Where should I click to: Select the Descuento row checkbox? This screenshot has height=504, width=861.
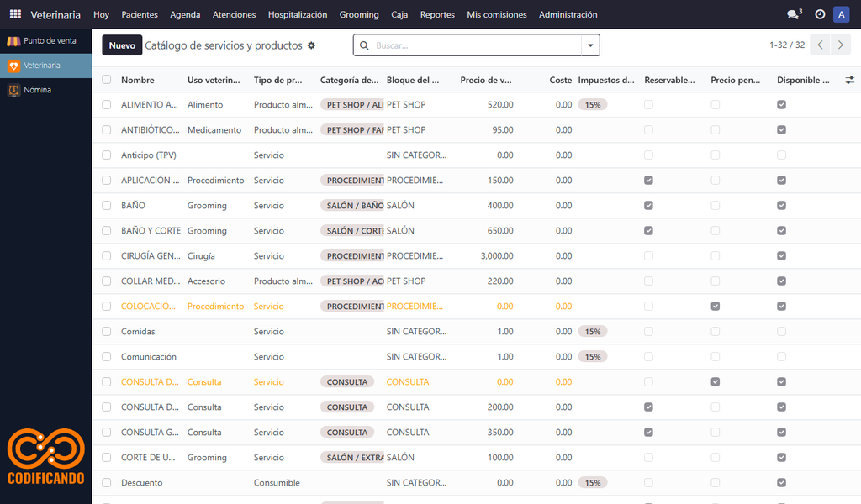107,483
